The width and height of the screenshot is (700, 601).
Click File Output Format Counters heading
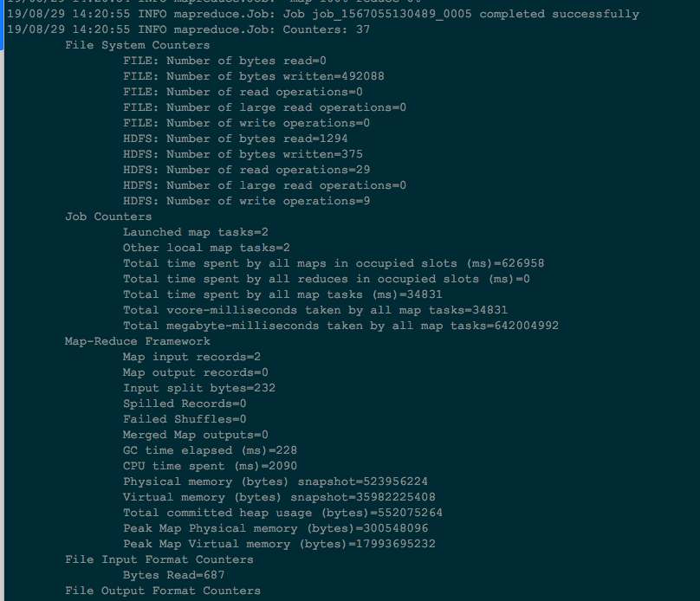(x=163, y=591)
